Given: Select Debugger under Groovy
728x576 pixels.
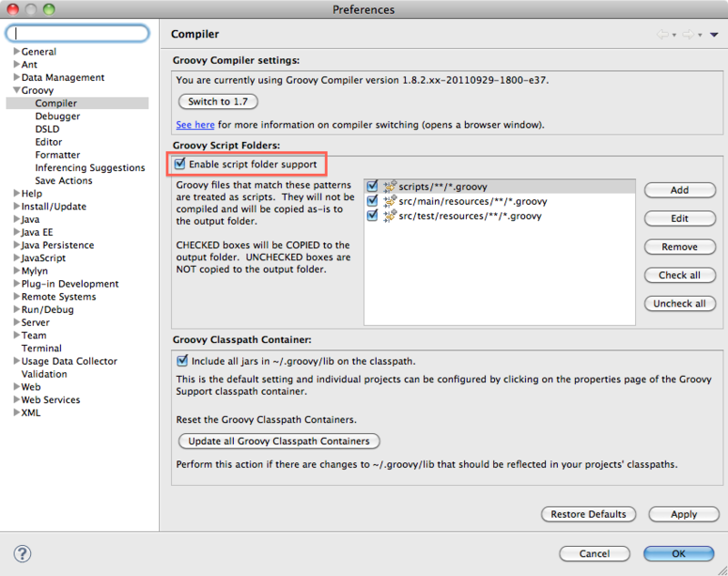Looking at the screenshot, I should pyautogui.click(x=57, y=116).
